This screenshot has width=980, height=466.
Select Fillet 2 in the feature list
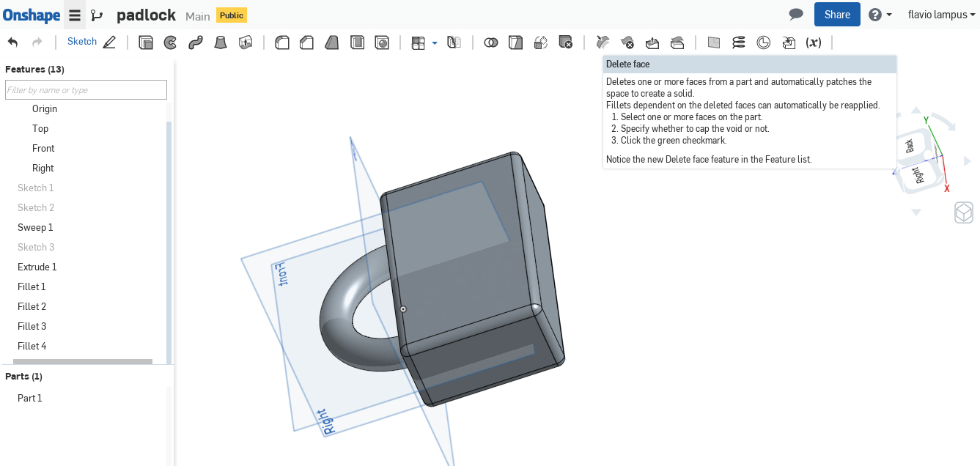(32, 306)
